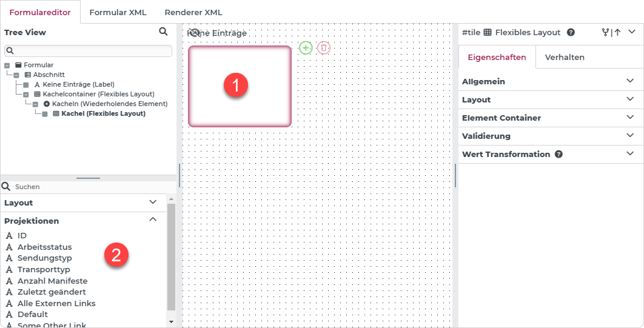This screenshot has height=328, width=644.
Task: Switch to the Formular XML tab
Action: coord(118,12)
